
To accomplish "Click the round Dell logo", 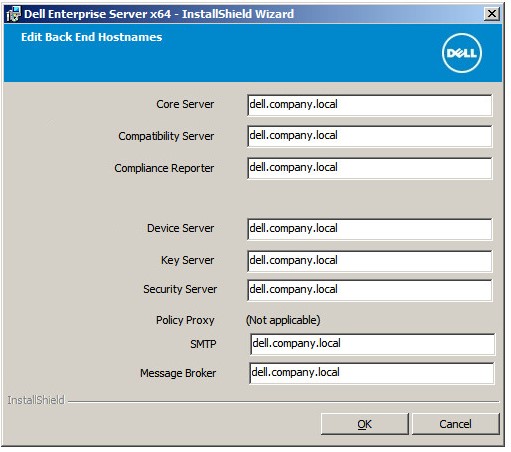I will [x=461, y=53].
